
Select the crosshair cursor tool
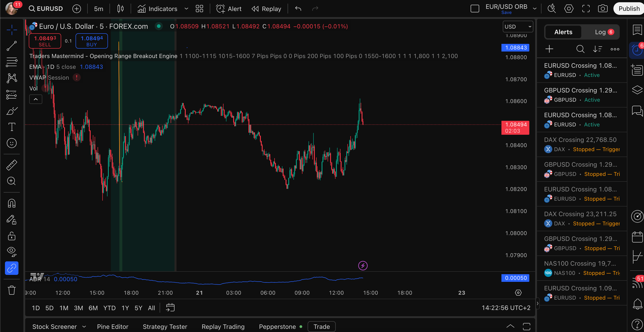(x=11, y=30)
